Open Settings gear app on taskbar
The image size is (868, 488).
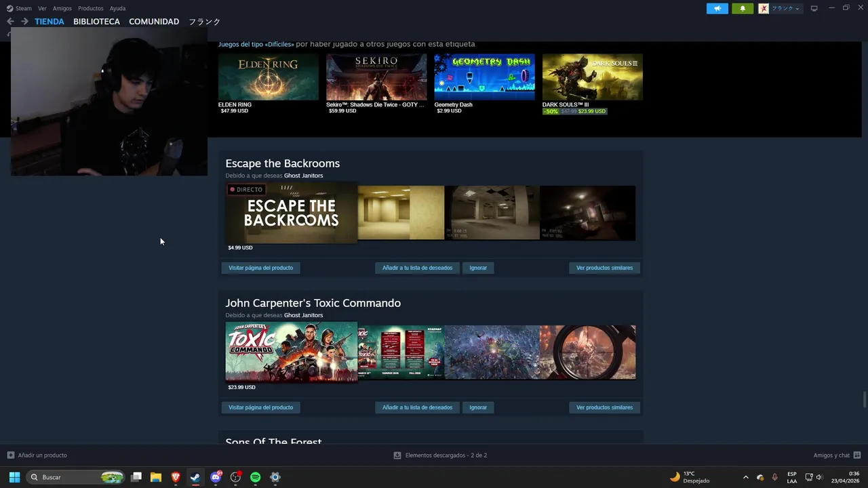click(275, 477)
